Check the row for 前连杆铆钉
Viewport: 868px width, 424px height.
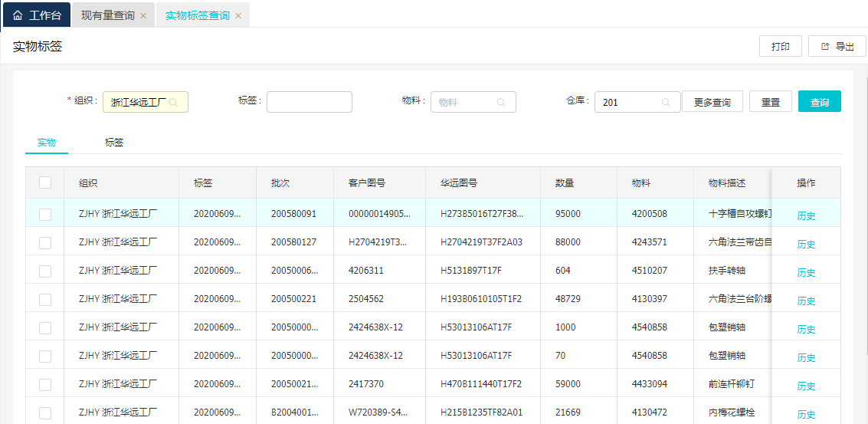(x=45, y=385)
